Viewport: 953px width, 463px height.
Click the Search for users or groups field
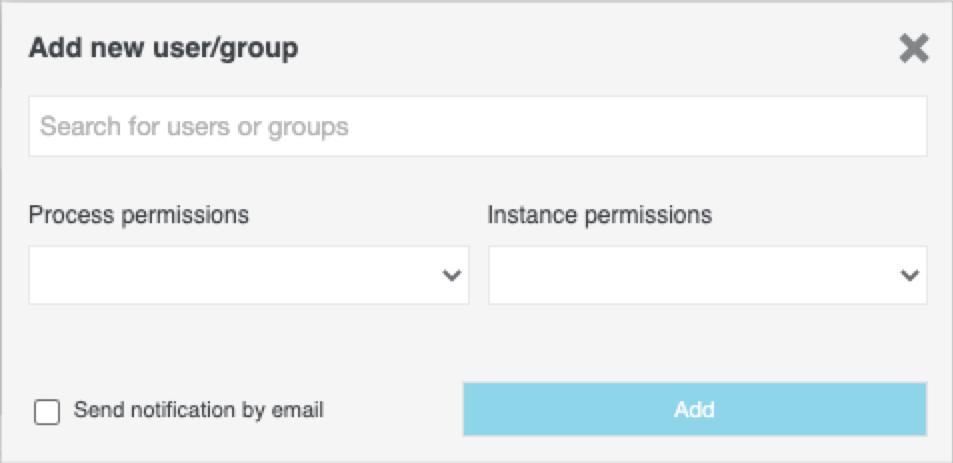click(x=477, y=127)
